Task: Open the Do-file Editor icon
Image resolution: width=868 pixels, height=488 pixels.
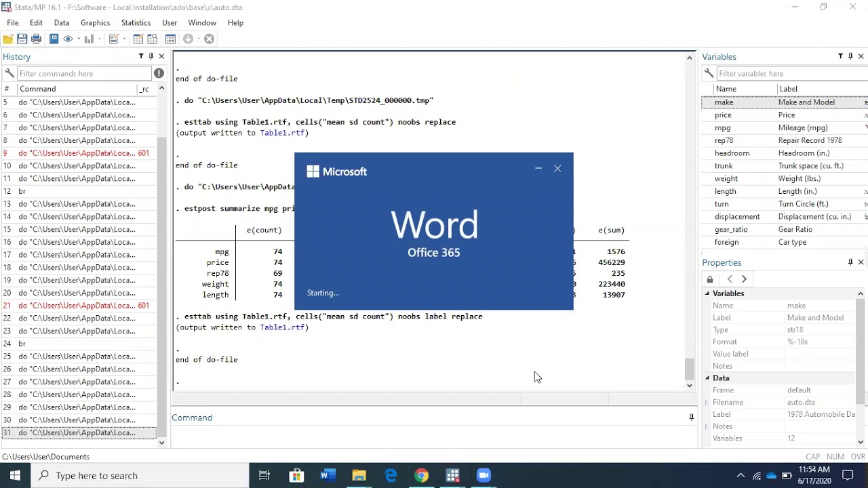Action: coord(113,39)
